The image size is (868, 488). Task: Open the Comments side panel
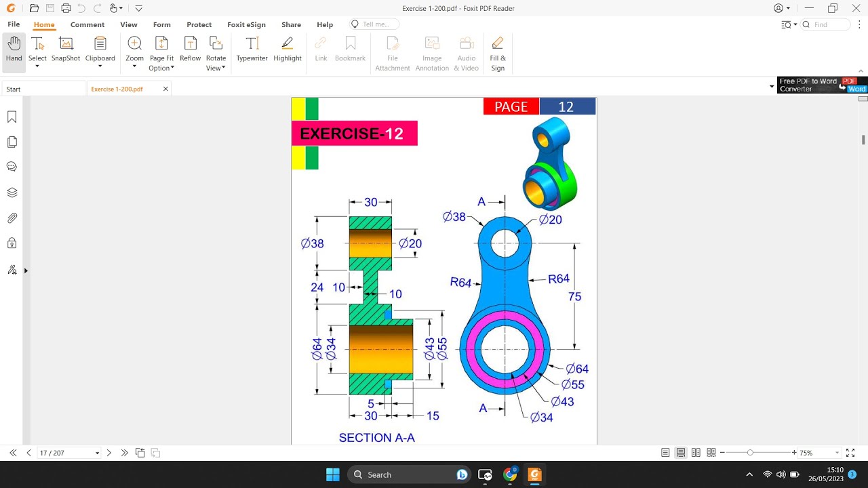pos(12,167)
